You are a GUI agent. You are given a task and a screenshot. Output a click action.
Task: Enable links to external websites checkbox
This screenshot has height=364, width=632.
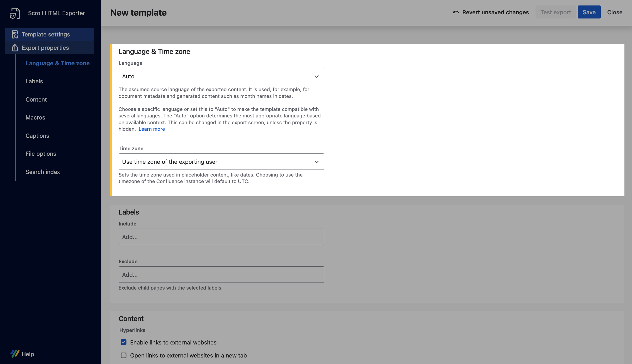(124, 342)
